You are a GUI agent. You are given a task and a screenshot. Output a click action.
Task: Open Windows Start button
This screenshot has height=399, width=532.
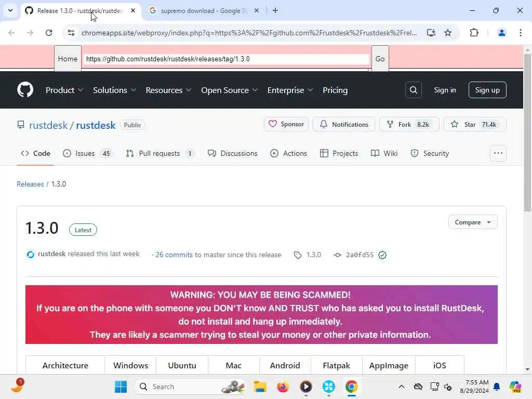pyautogui.click(x=121, y=387)
